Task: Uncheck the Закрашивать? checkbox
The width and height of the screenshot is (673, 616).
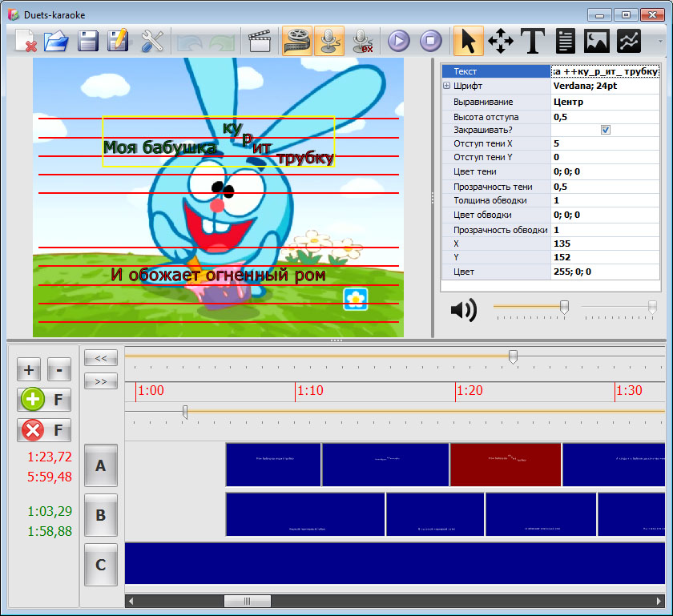Action: click(x=606, y=130)
